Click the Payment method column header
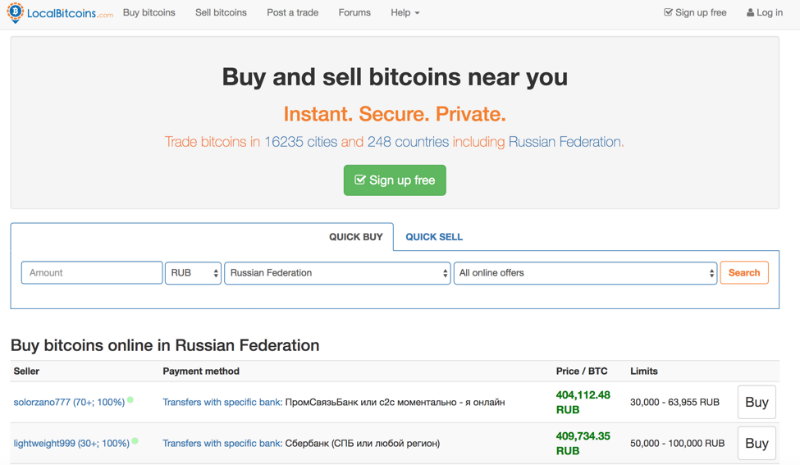 pyautogui.click(x=201, y=371)
